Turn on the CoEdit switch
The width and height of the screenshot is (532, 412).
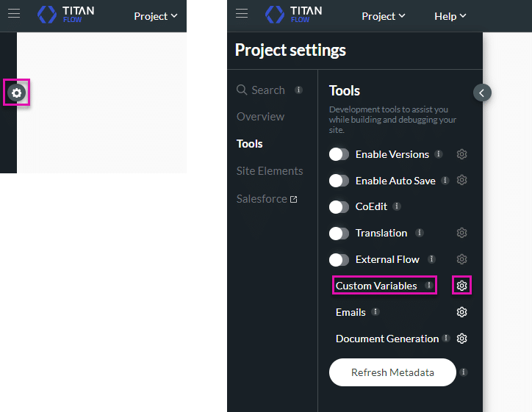click(x=339, y=207)
